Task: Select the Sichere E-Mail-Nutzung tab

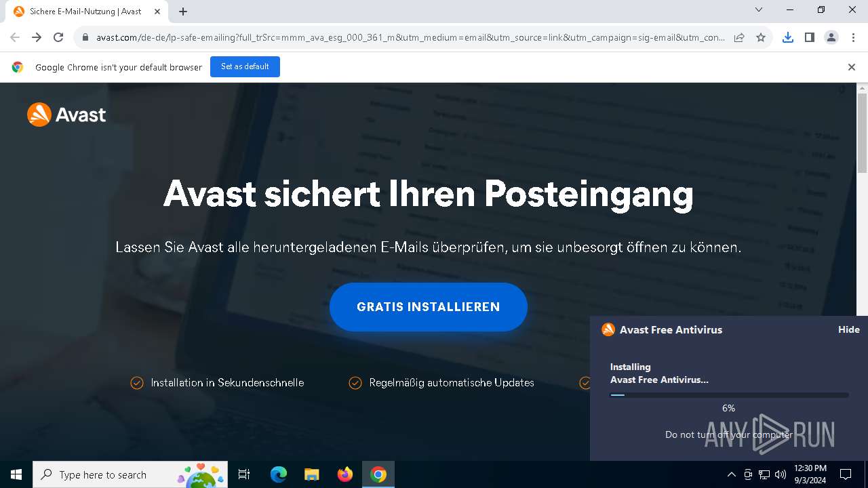Action: point(85,12)
